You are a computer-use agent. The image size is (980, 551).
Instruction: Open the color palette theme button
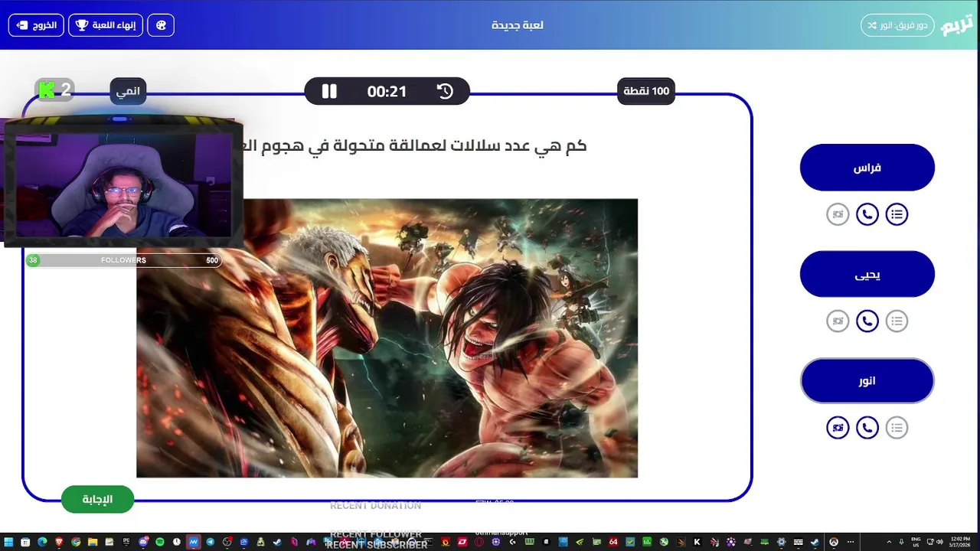point(161,25)
